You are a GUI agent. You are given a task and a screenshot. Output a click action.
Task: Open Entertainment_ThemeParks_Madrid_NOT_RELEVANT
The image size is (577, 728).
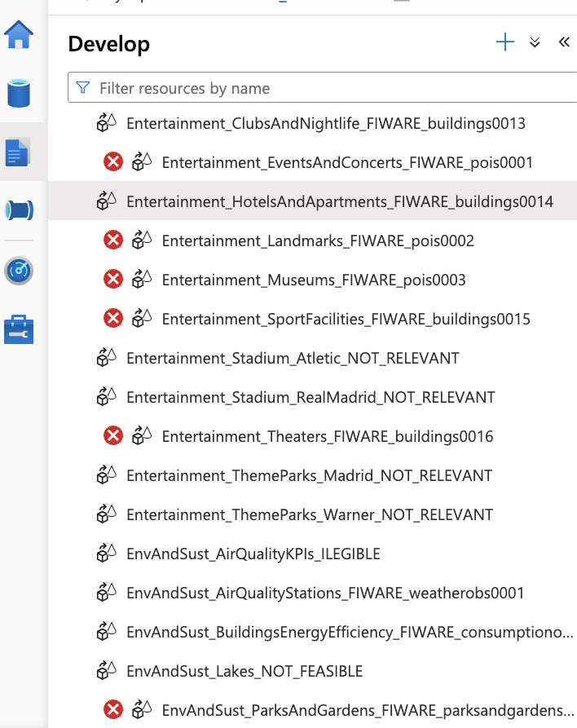(310, 475)
